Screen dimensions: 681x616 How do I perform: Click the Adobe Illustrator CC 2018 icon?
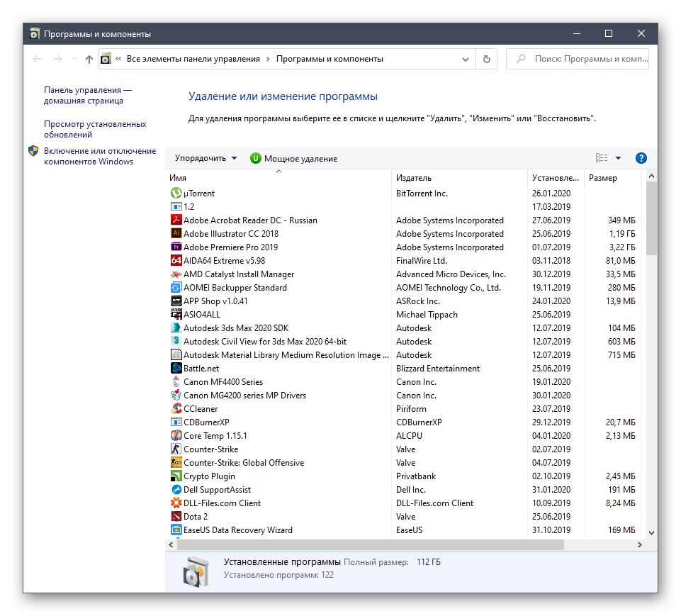click(176, 234)
